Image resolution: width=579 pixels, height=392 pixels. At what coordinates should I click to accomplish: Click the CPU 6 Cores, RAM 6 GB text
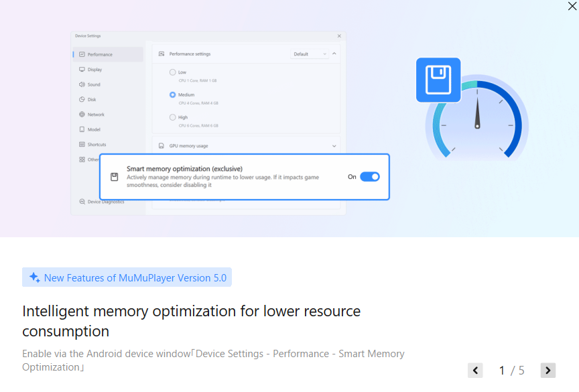pyautogui.click(x=198, y=125)
